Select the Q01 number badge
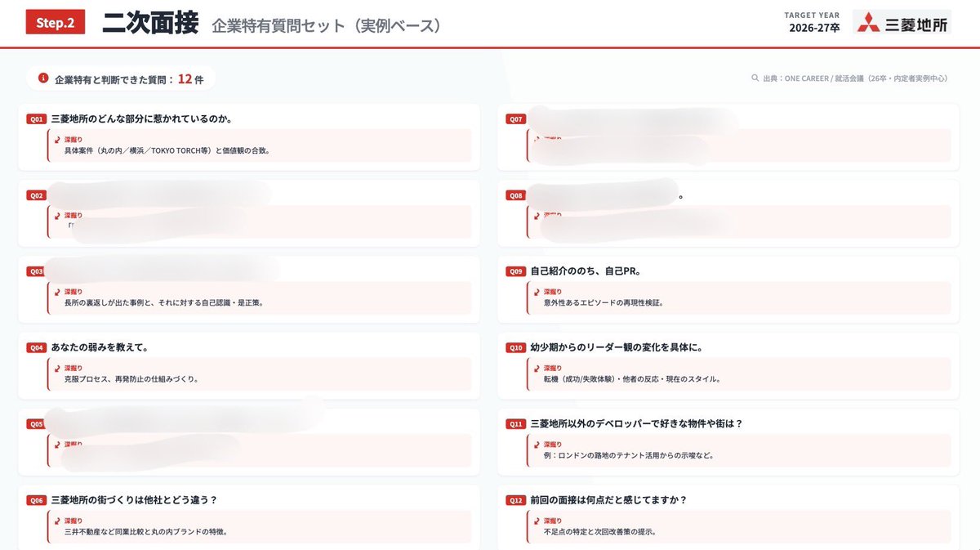 point(36,119)
